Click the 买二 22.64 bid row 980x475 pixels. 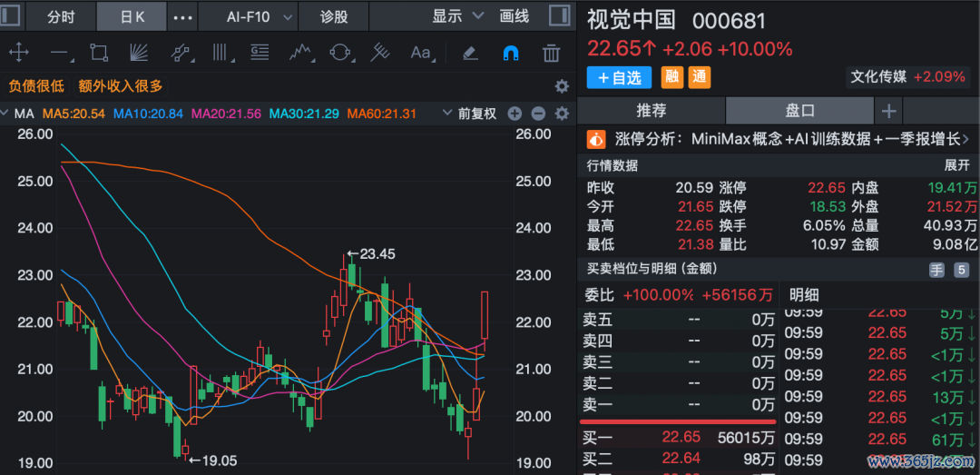(x=678, y=460)
